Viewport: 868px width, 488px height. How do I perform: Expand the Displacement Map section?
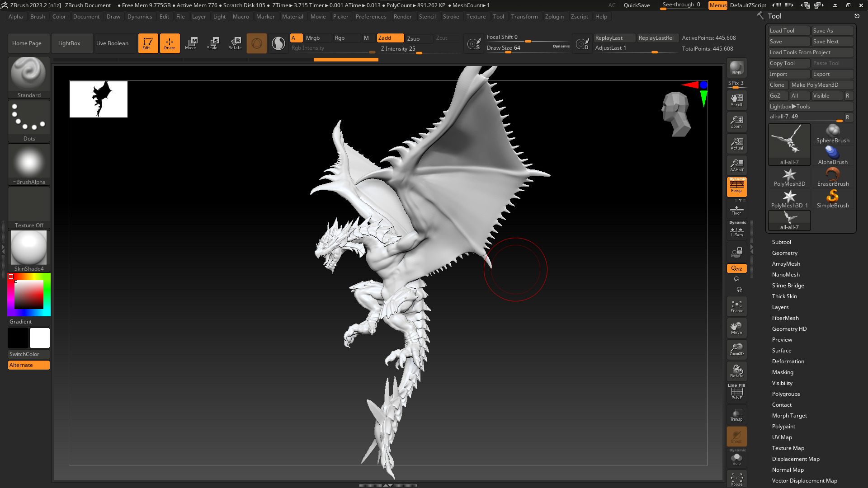[796, 459]
